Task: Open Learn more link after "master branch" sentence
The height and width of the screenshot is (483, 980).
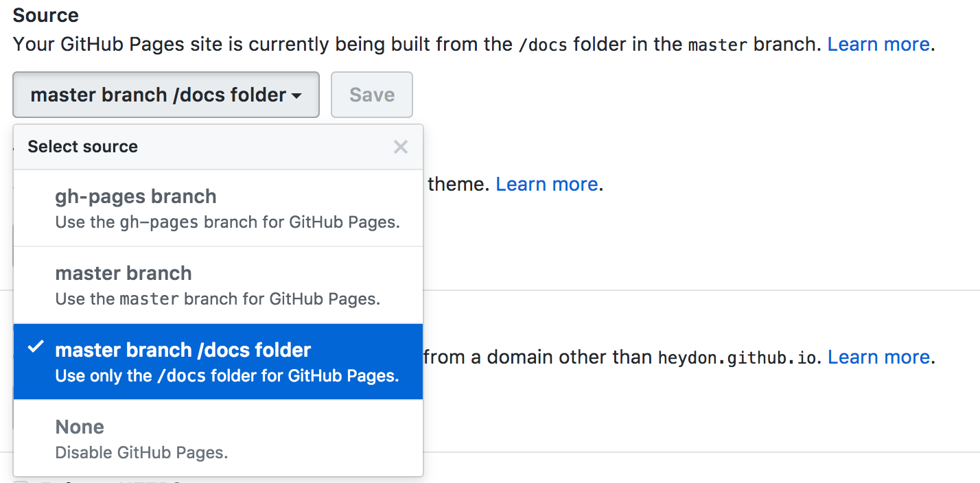Action: (x=878, y=45)
